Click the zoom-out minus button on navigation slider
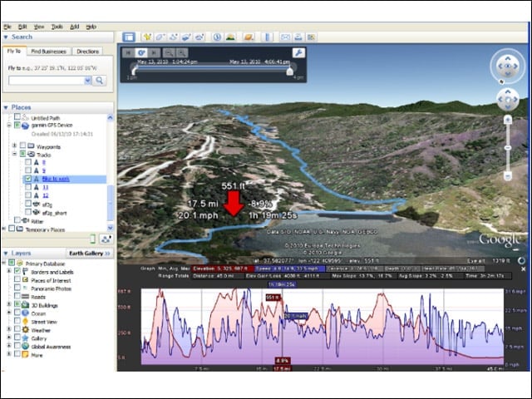This screenshot has height=399, width=532. point(508,175)
